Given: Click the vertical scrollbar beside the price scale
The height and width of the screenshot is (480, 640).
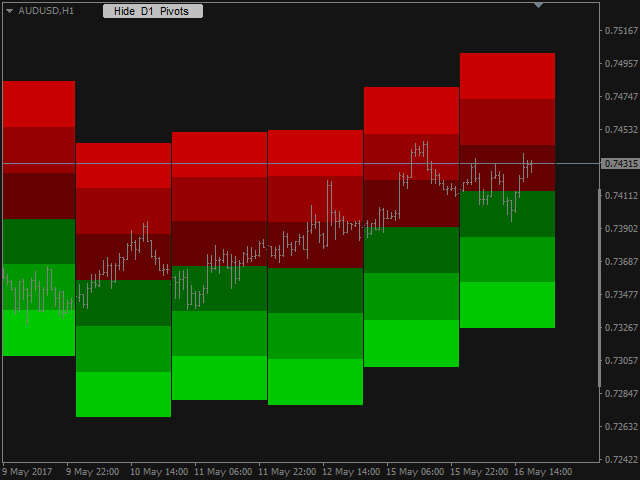Looking at the screenshot, I should click(x=599, y=288).
